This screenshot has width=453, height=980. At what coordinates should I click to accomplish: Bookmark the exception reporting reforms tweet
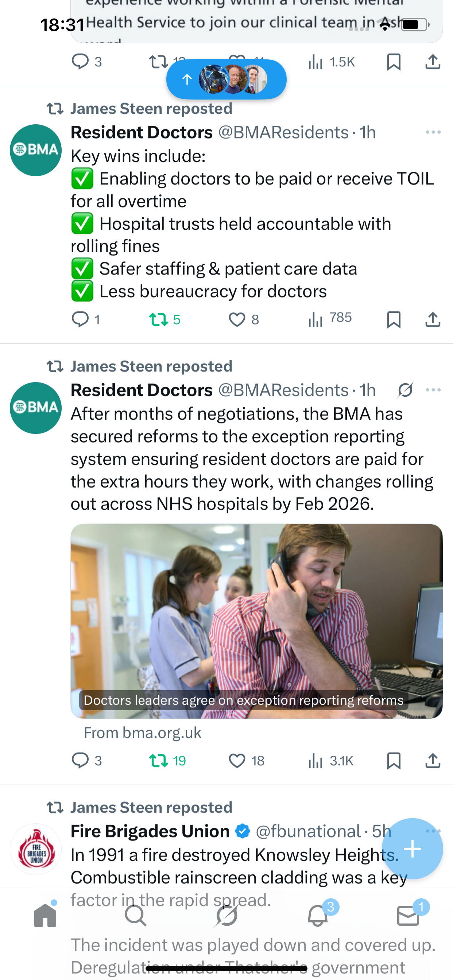(x=394, y=761)
